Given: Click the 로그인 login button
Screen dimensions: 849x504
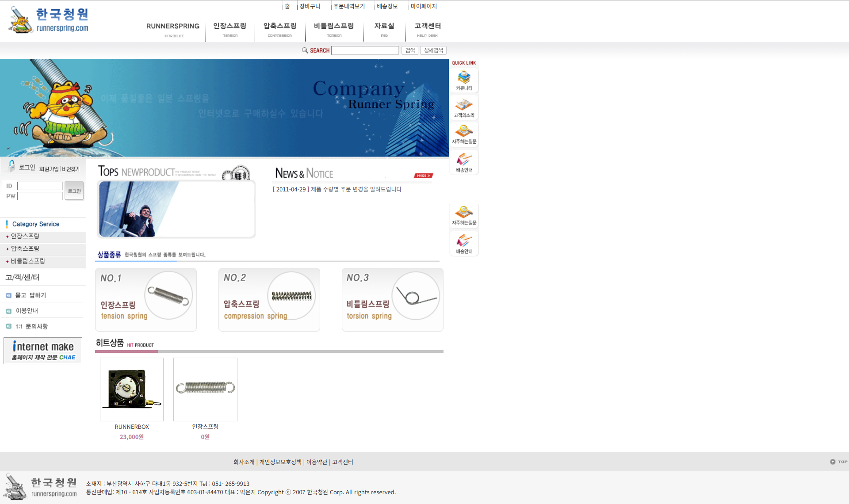Looking at the screenshot, I should (x=74, y=191).
